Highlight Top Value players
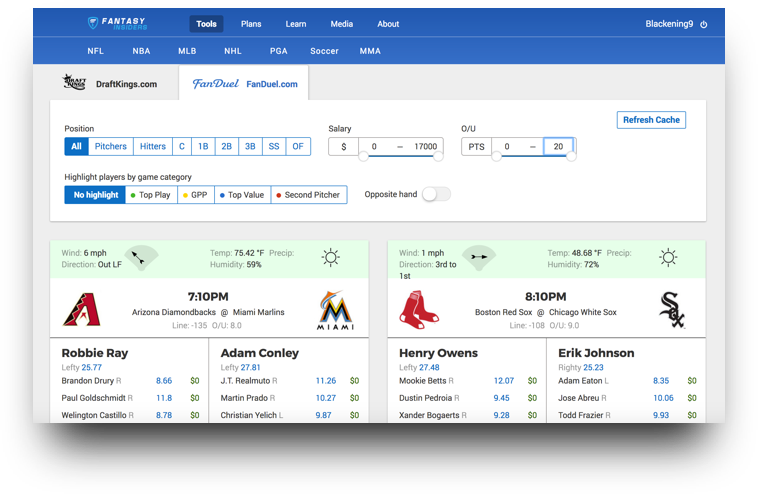 242,195
